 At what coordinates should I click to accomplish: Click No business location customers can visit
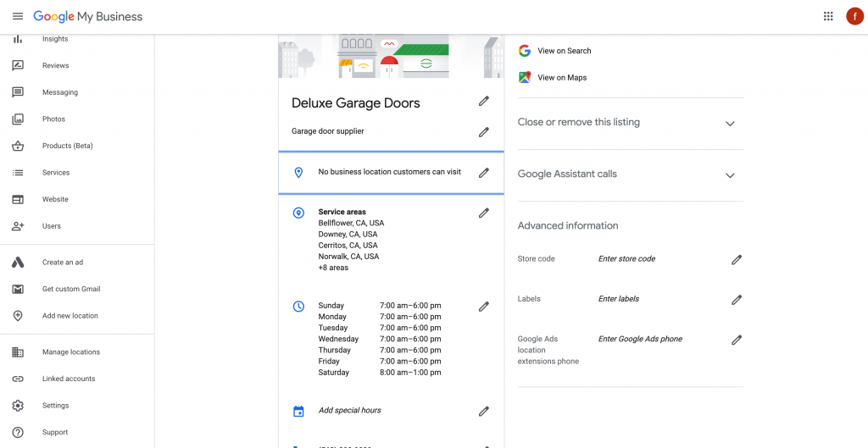pos(390,172)
